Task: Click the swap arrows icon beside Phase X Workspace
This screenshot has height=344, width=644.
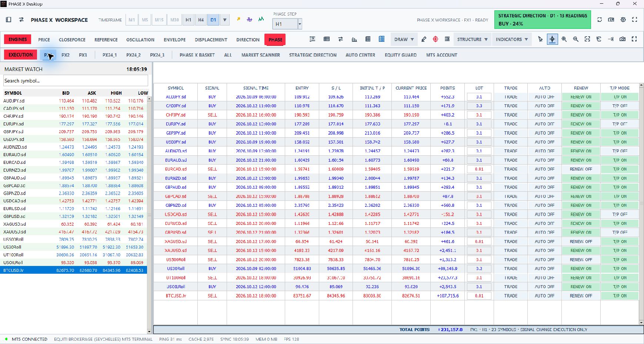Action: 21,20
